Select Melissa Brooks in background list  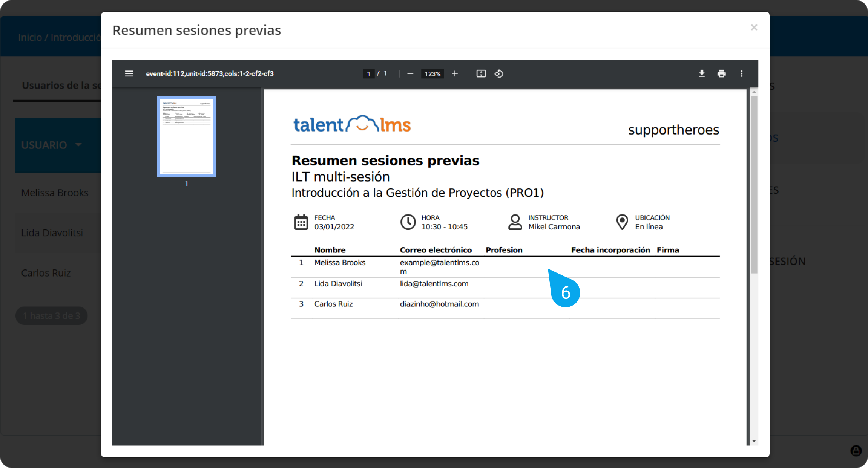55,193
